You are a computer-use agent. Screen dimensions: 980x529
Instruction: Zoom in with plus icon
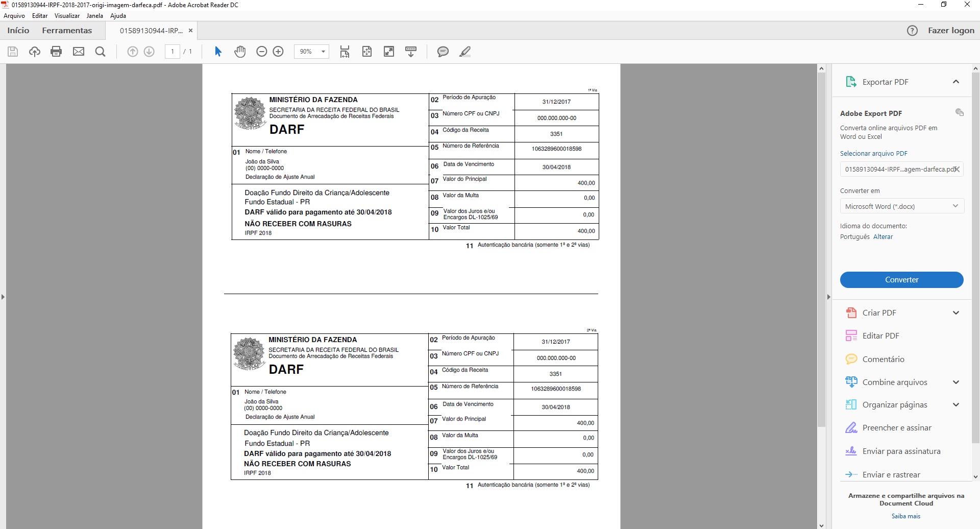point(278,52)
